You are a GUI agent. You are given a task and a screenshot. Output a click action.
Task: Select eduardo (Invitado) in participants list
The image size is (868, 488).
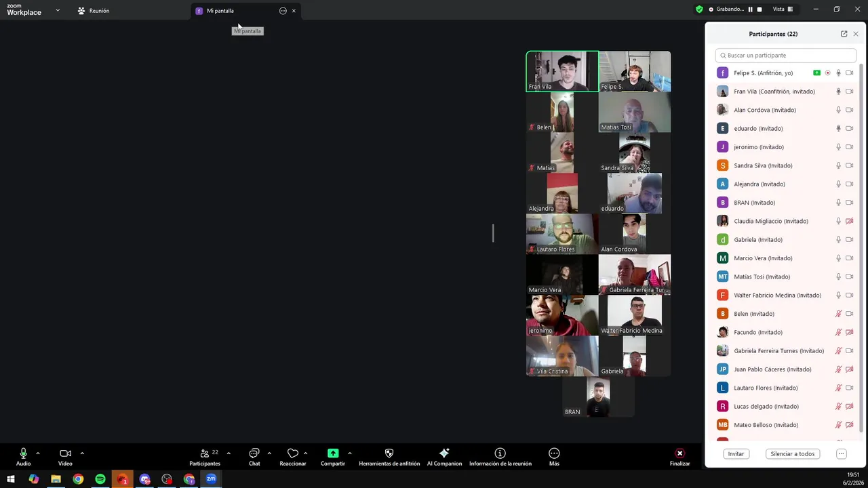[x=785, y=128]
